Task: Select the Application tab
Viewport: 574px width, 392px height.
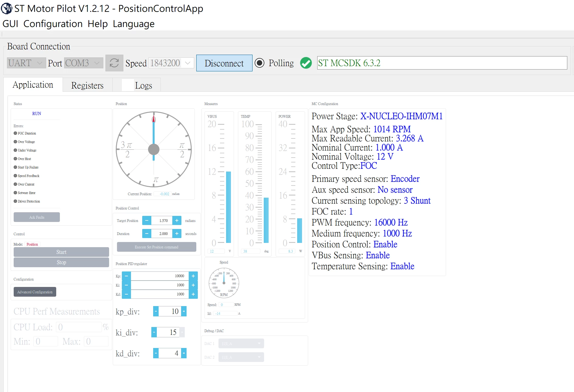Action: point(33,85)
